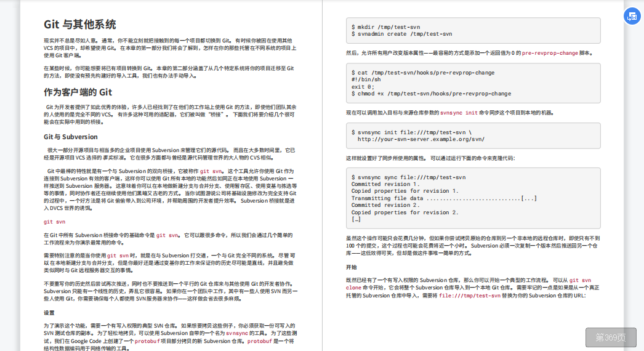Click the standalone red 'git svn' heading
This screenshot has width=644, height=351.
pos(54,222)
